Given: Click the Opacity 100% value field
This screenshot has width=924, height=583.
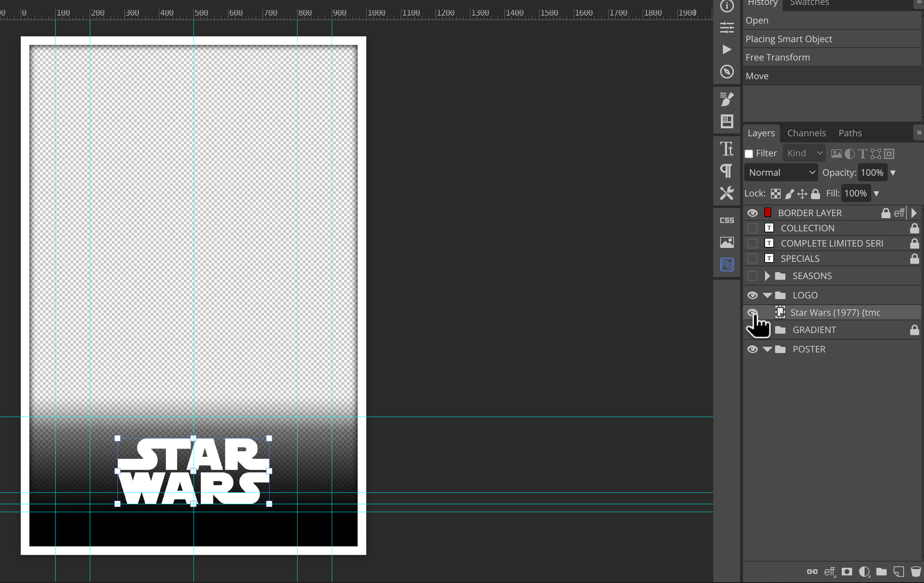Looking at the screenshot, I should point(872,173).
